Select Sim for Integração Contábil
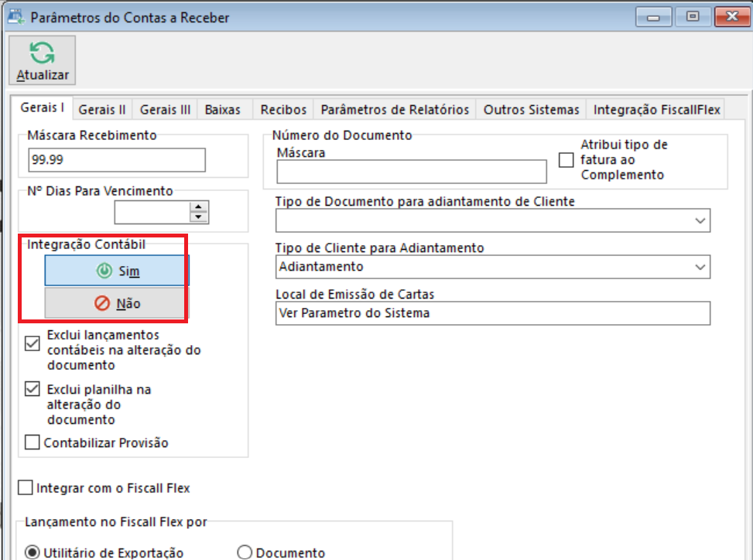Viewport: 753px width, 560px height. pos(117,271)
